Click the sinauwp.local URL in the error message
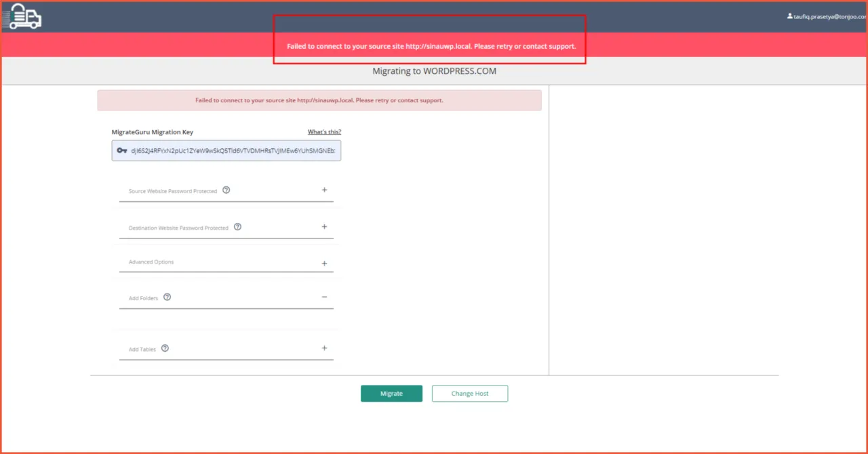Screen dimensions: 868x454 coord(437,46)
